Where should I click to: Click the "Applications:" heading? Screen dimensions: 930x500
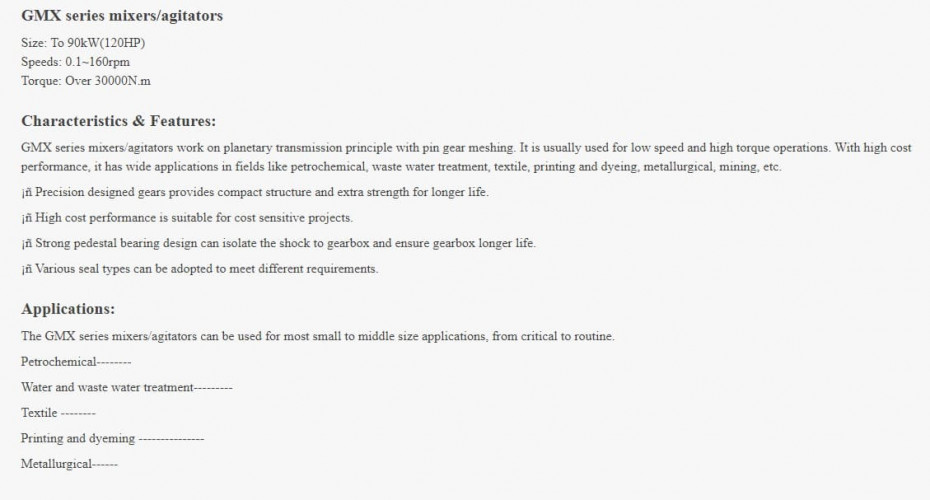click(68, 309)
